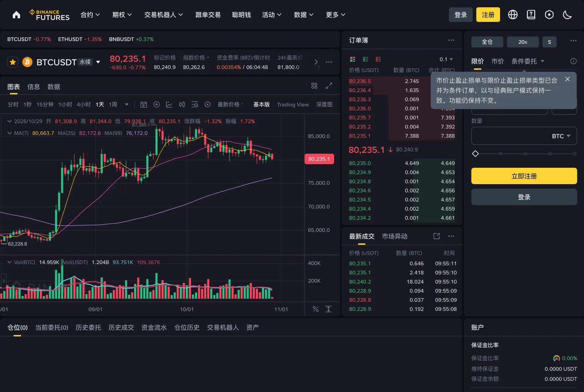Open the 条件委托 order type dropdown
This screenshot has height=392, width=584.
pyautogui.click(x=528, y=61)
